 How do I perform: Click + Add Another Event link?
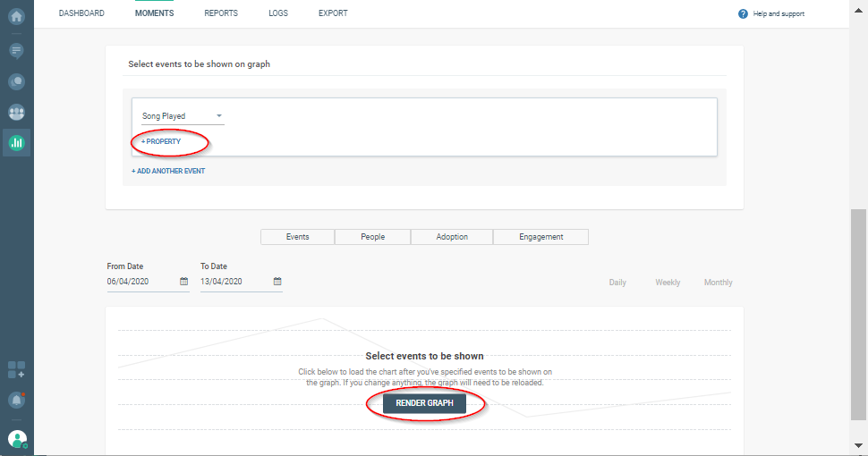168,171
